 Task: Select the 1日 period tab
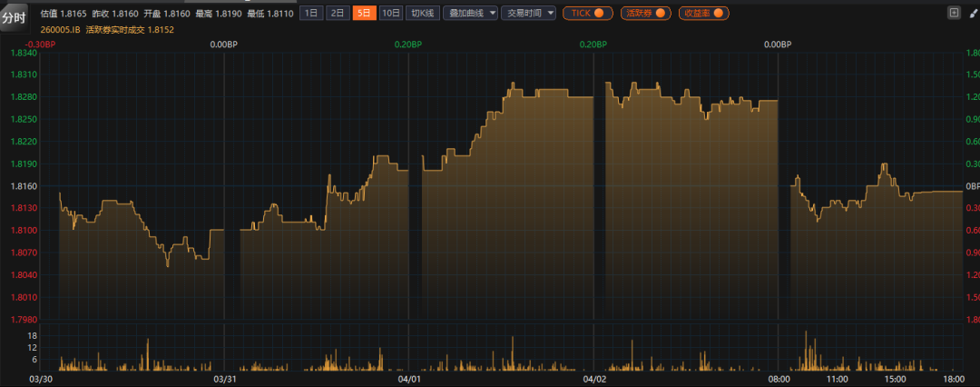(310, 13)
